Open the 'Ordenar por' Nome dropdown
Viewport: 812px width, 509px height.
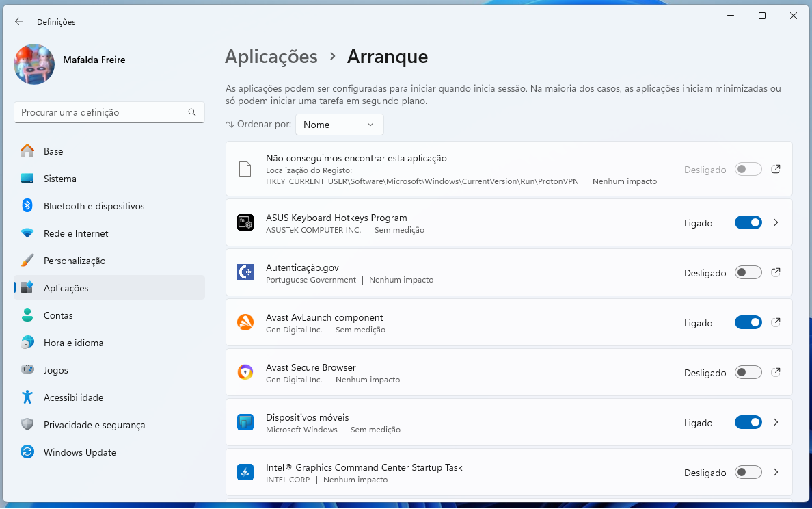pyautogui.click(x=339, y=125)
